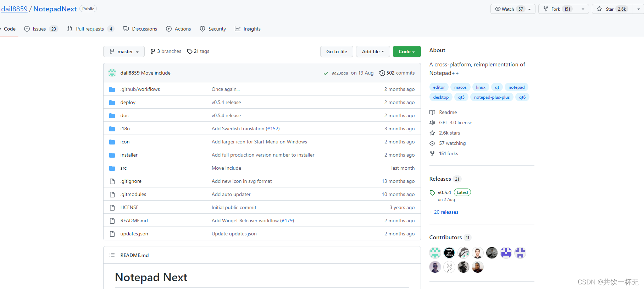The height and width of the screenshot is (289, 644).
Task: Click the src folder icon
Action: pos(112,168)
